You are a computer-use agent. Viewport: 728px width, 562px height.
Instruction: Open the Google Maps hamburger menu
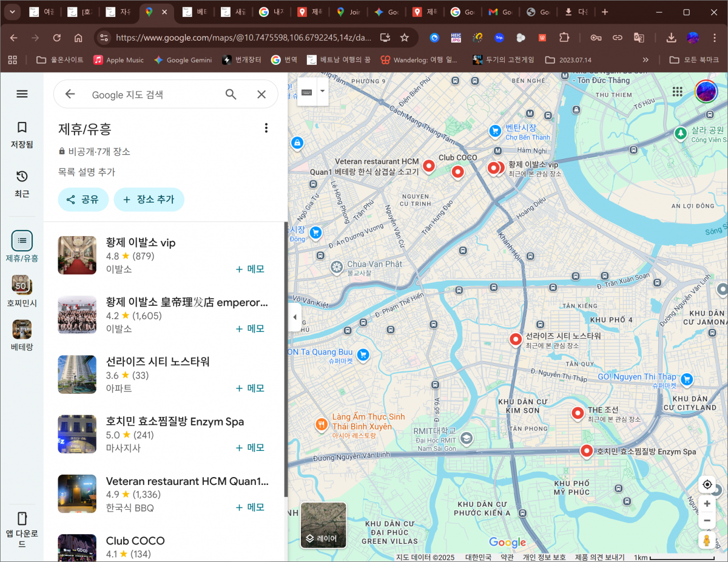[22, 94]
